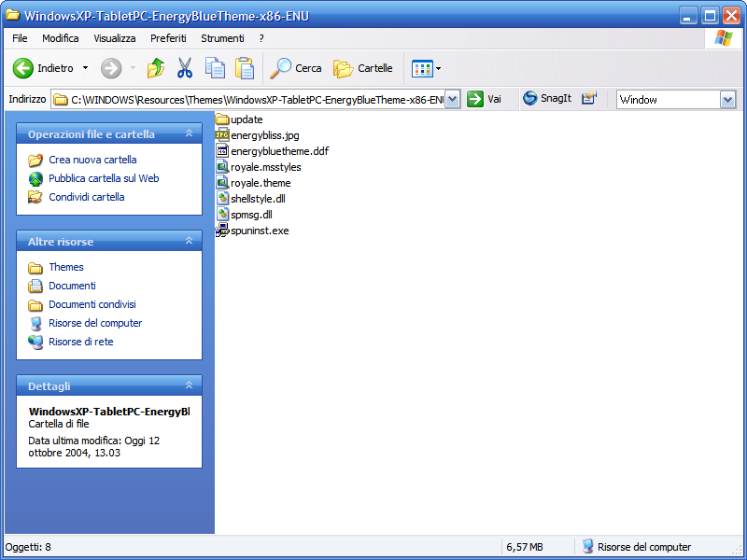
Task: Open the Documenti condivisi link
Action: (x=92, y=304)
